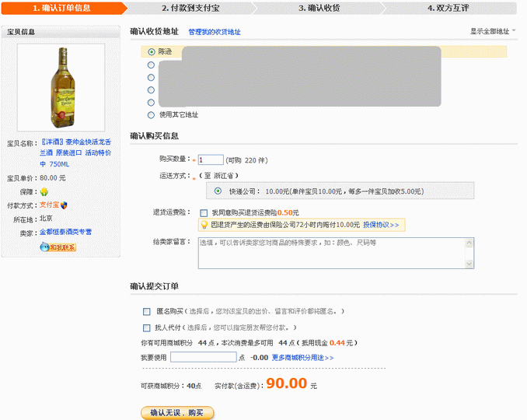Screen dimensions: 527x420
Task: Check the 找人代付 option
Action: click(147, 327)
